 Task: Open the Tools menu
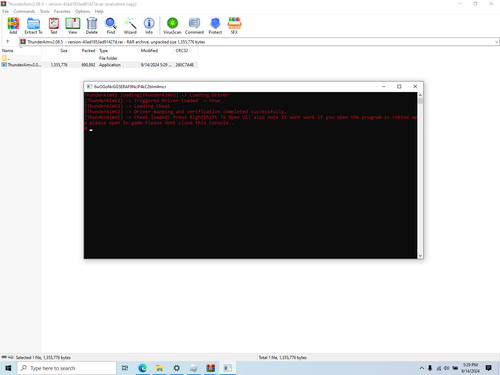point(44,11)
